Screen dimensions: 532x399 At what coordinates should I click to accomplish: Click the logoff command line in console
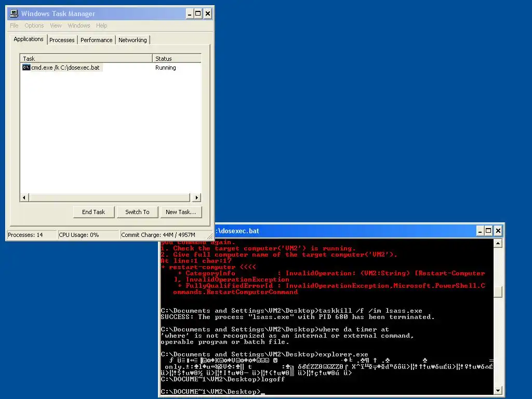pos(222,379)
